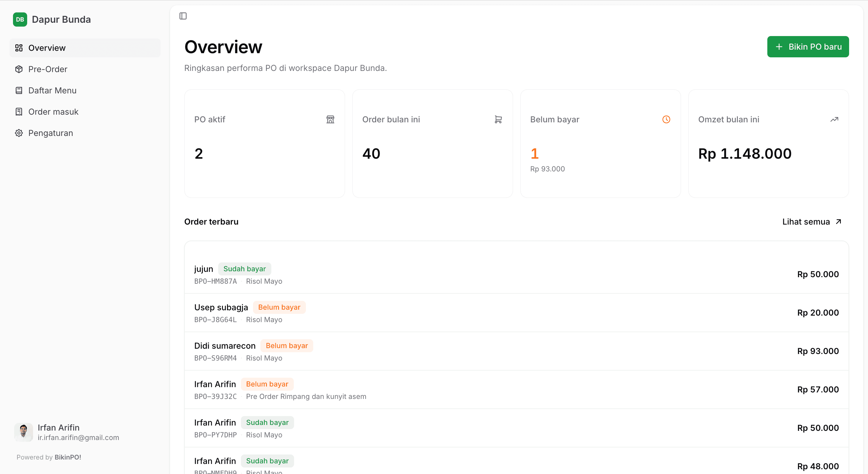Click the BikinPO! link in footer

[x=68, y=457]
